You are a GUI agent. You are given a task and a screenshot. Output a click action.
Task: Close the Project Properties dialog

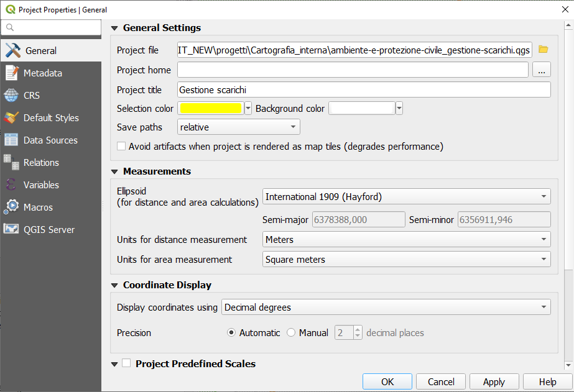[565, 9]
